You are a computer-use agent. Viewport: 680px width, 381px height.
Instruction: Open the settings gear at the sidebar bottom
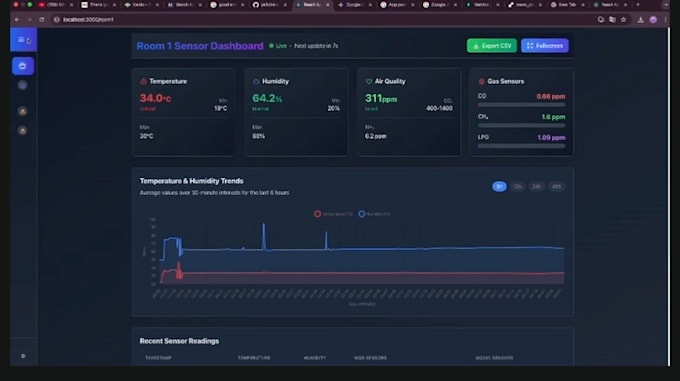pos(23,356)
